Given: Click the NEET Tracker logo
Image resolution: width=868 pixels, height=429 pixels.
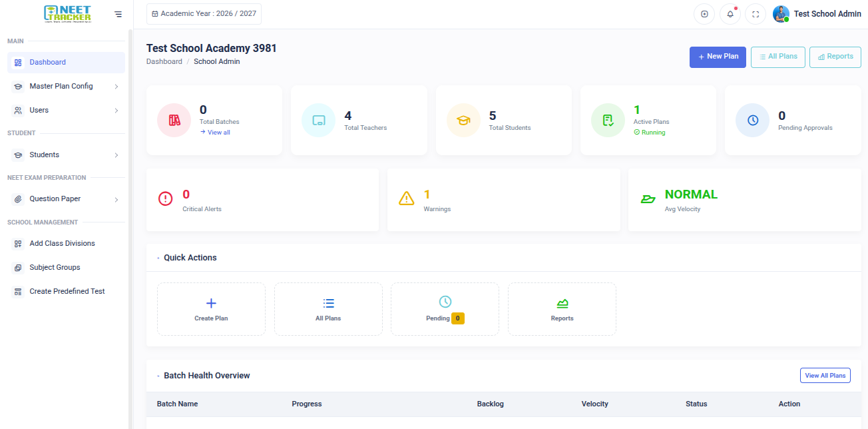Looking at the screenshot, I should click(x=67, y=14).
